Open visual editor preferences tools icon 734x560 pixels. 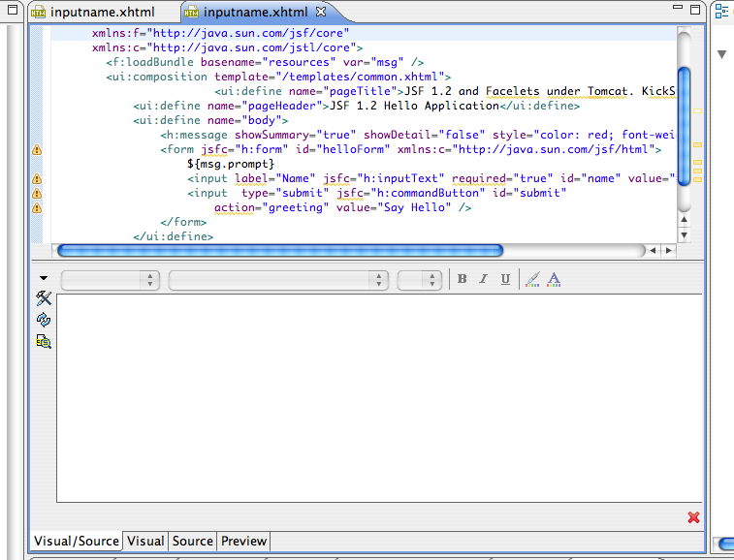(x=44, y=298)
